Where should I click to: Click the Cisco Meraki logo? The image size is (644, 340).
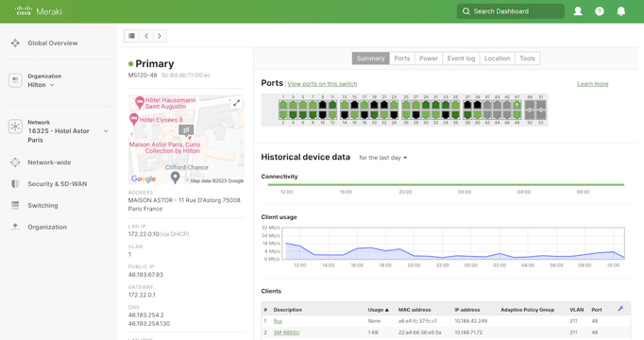(x=38, y=11)
